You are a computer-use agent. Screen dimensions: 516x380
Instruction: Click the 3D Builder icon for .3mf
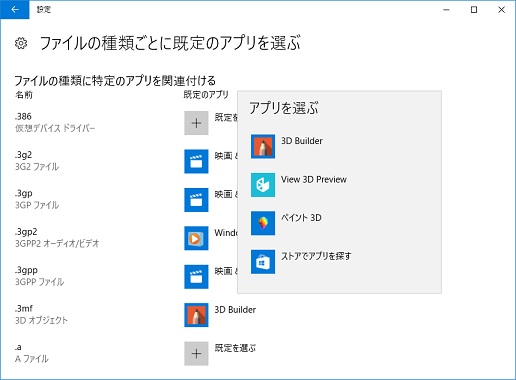point(196,315)
